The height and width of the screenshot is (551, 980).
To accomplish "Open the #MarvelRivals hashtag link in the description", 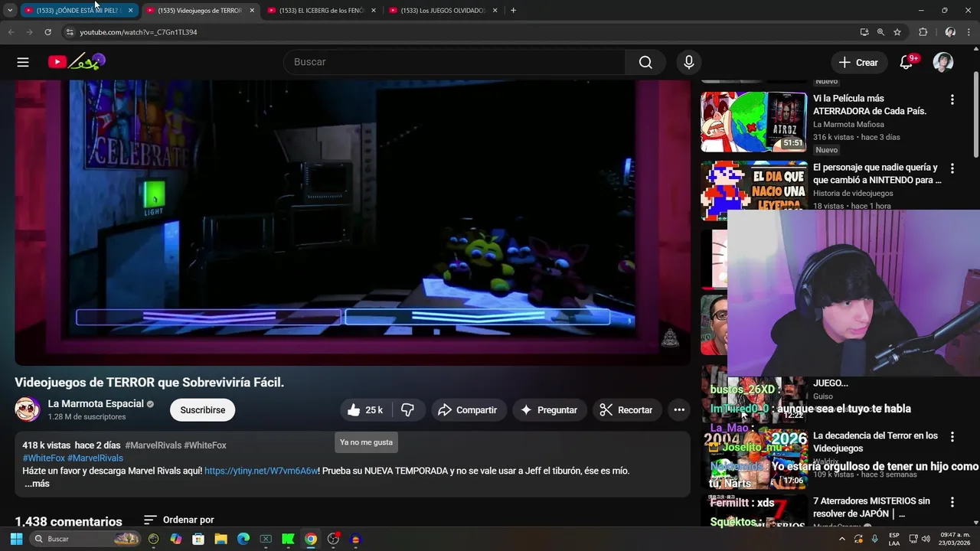I will (x=95, y=458).
